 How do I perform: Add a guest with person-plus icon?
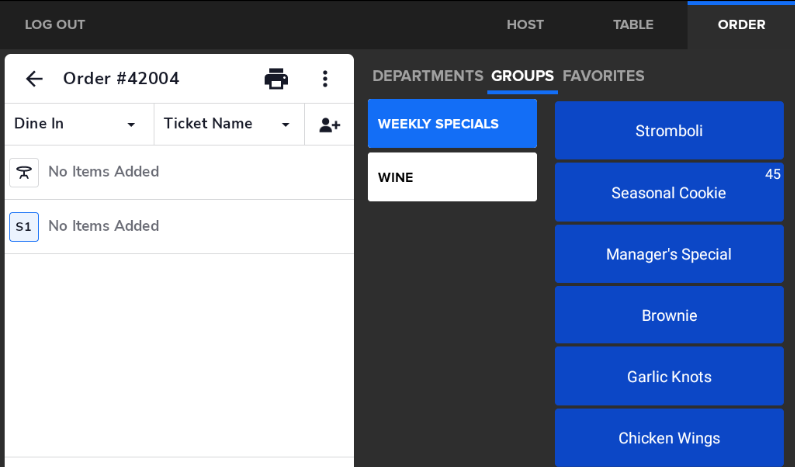pos(330,125)
